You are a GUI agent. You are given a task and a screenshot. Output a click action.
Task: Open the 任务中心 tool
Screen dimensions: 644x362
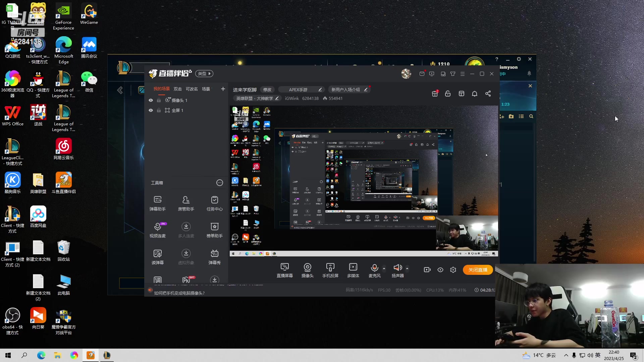[214, 203]
